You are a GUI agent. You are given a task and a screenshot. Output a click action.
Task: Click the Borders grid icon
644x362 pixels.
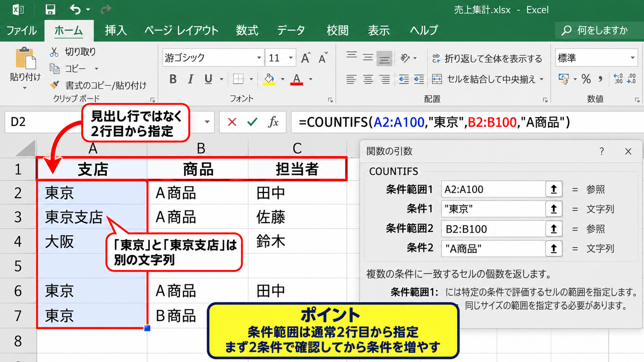238,79
